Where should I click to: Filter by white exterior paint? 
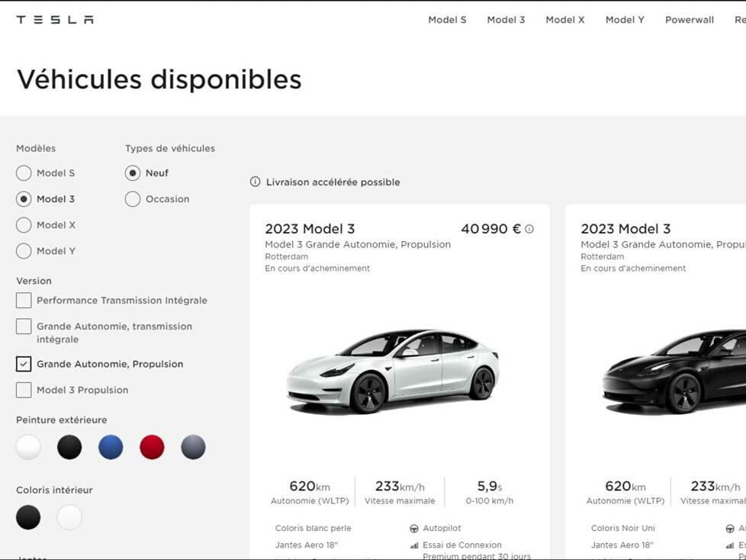[28, 447]
